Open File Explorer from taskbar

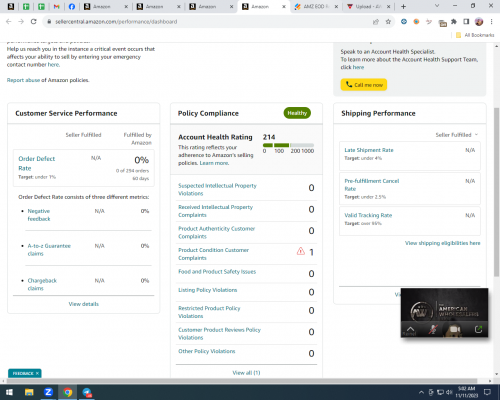[x=29, y=392]
